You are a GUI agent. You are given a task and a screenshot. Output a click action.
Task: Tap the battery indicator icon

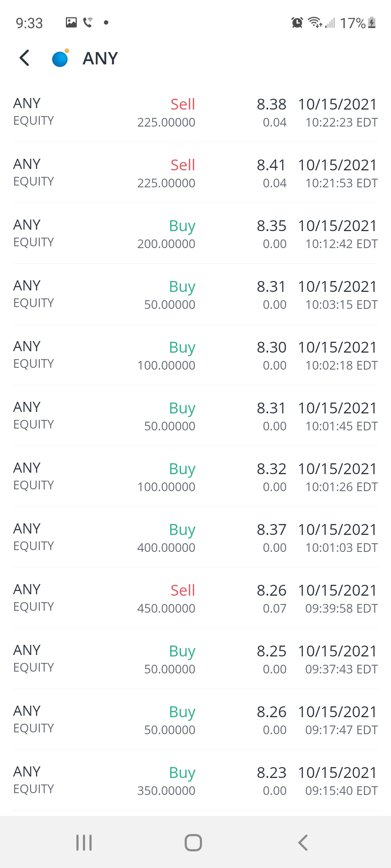point(372,23)
